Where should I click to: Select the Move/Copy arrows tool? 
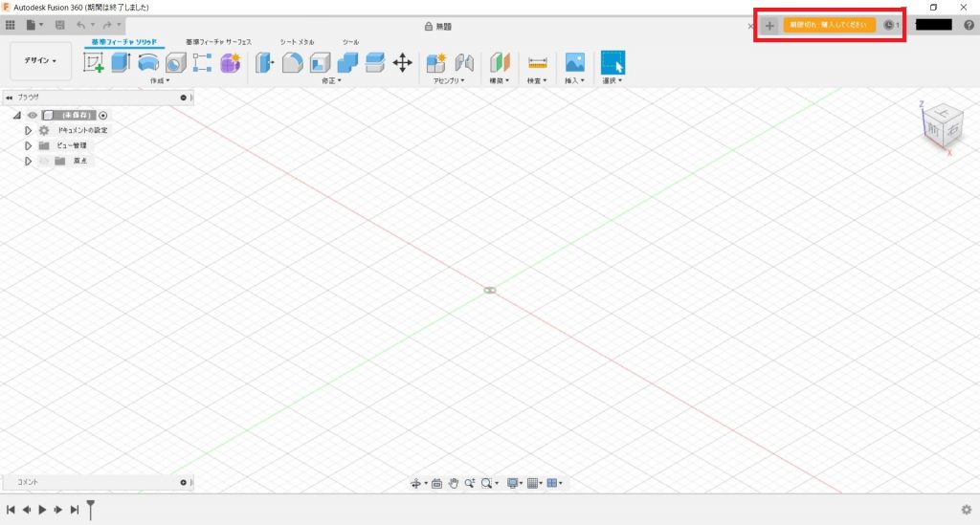[x=403, y=62]
